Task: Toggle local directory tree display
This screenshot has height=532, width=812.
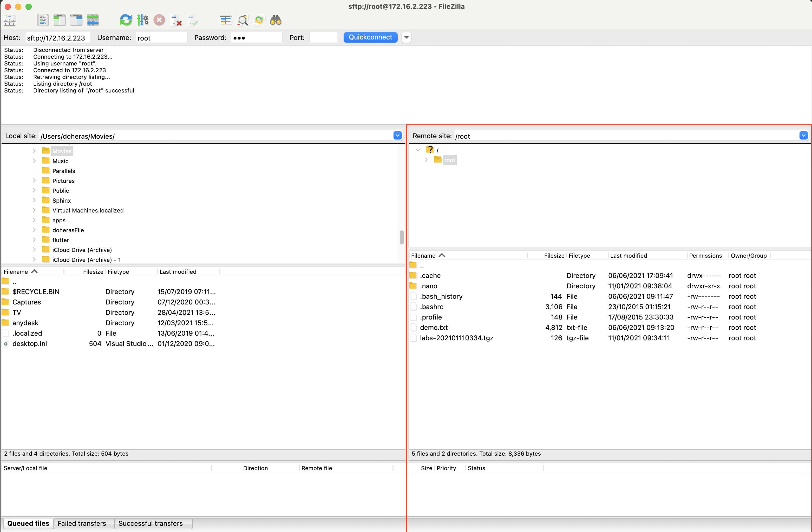Action: point(59,21)
